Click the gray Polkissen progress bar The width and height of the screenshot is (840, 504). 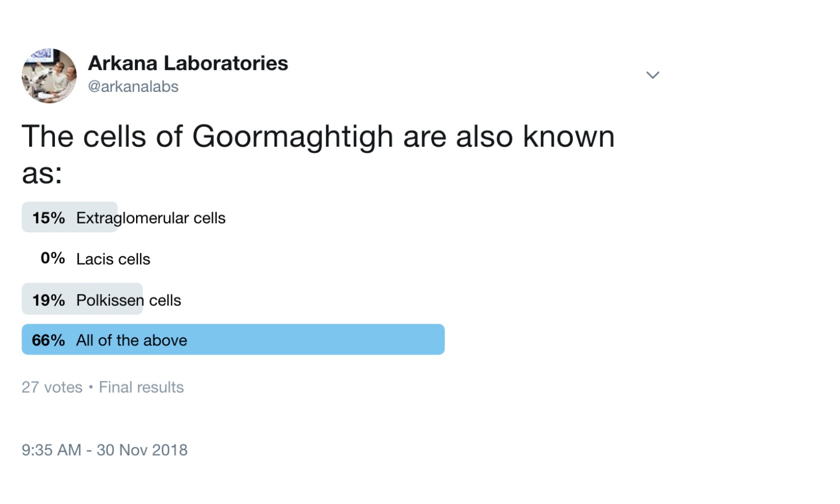pos(82,298)
